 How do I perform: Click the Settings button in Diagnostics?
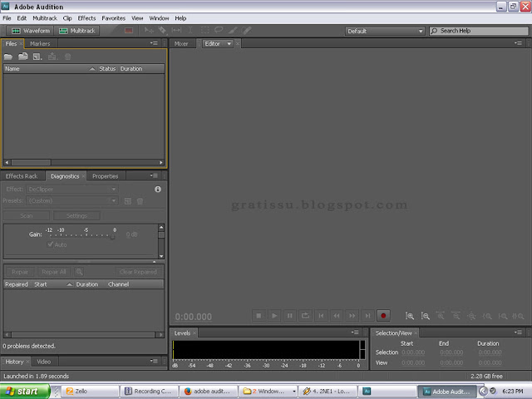pyautogui.click(x=76, y=216)
